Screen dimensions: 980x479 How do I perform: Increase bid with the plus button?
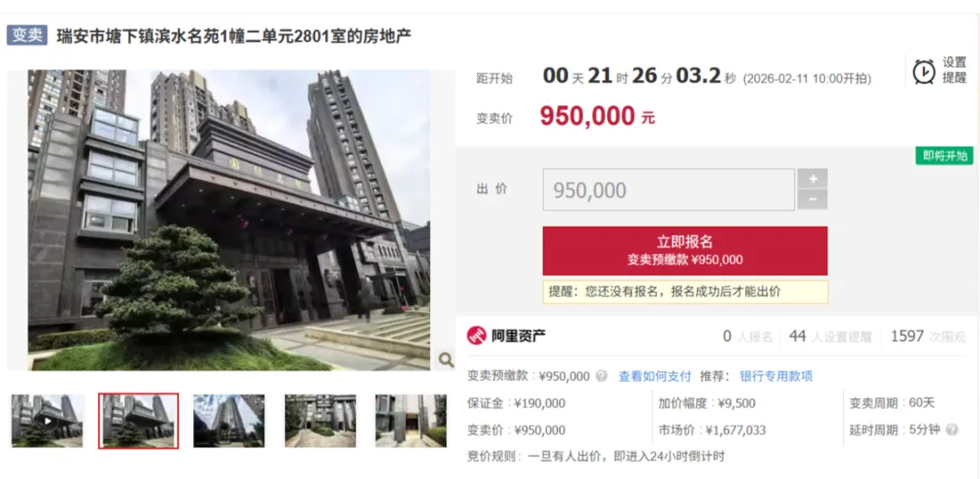(812, 179)
